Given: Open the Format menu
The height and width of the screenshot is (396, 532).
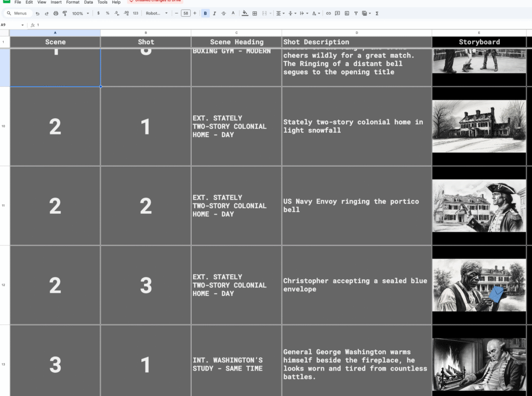Looking at the screenshot, I should coord(73,2).
